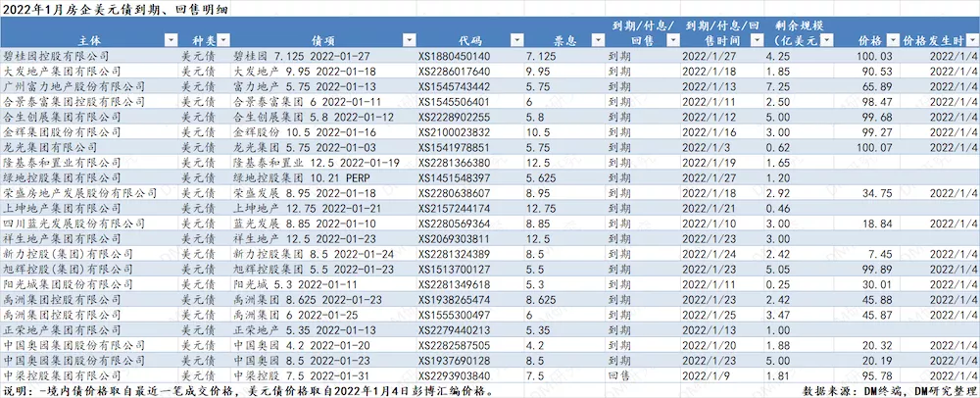
Task: Open the 种类 column filter dropdown
Action: pyautogui.click(x=223, y=40)
